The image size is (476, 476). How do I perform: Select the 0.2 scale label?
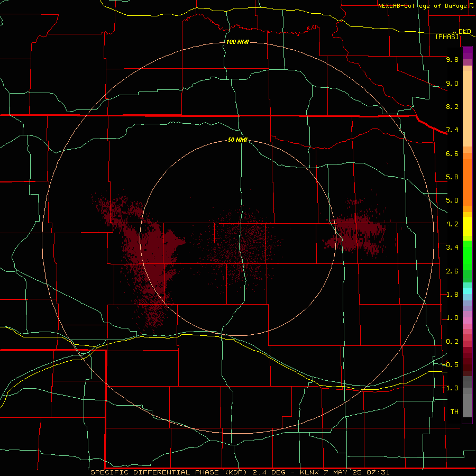pos(452,342)
